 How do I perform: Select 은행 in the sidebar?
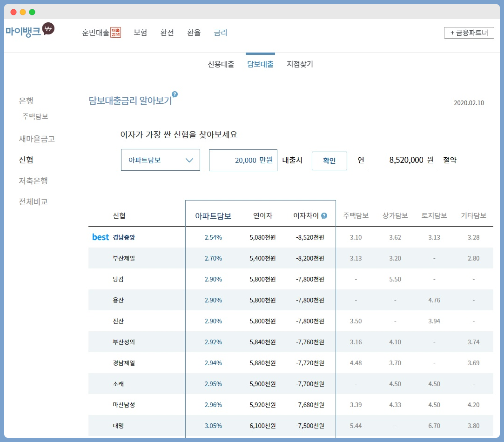coord(26,100)
